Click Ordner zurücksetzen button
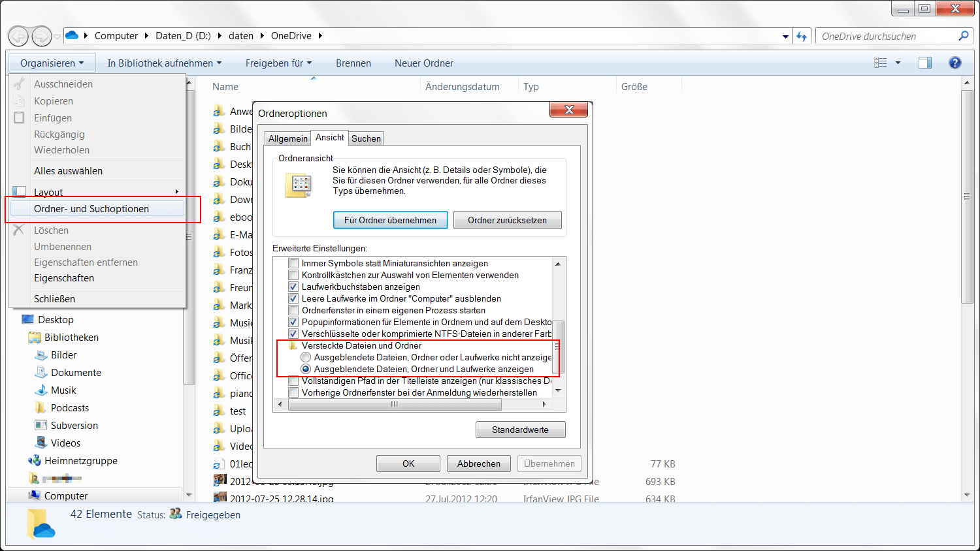 [x=507, y=220]
